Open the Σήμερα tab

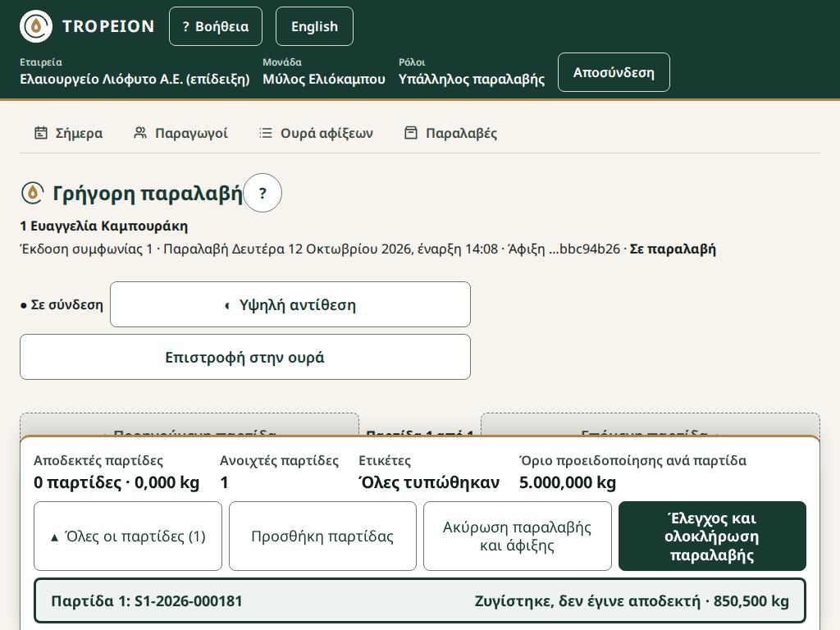pos(69,133)
